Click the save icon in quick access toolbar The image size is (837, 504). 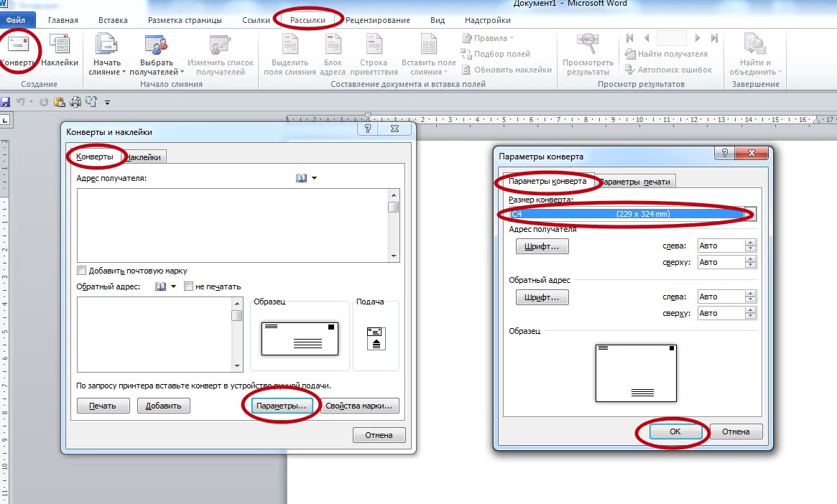click(x=6, y=102)
